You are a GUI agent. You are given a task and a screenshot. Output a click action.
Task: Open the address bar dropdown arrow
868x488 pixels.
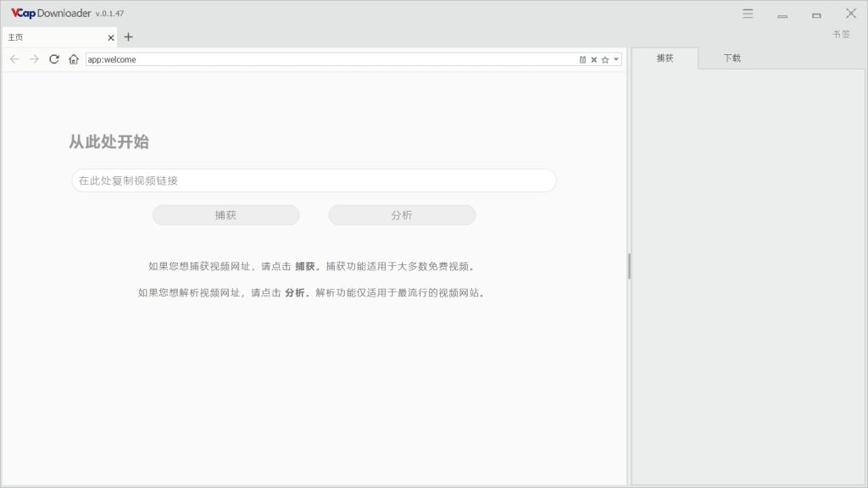coord(616,59)
